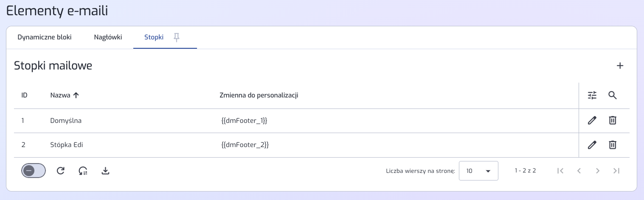
Task: Download the footers table data
Action: pyautogui.click(x=106, y=171)
